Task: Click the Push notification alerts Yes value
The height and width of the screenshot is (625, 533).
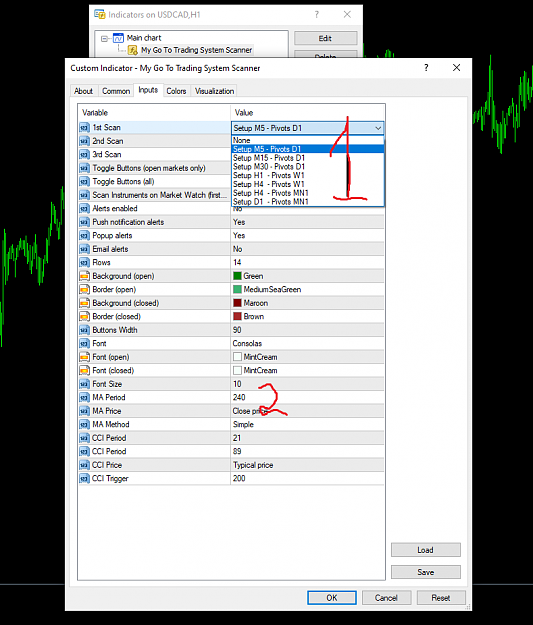Action: [239, 222]
